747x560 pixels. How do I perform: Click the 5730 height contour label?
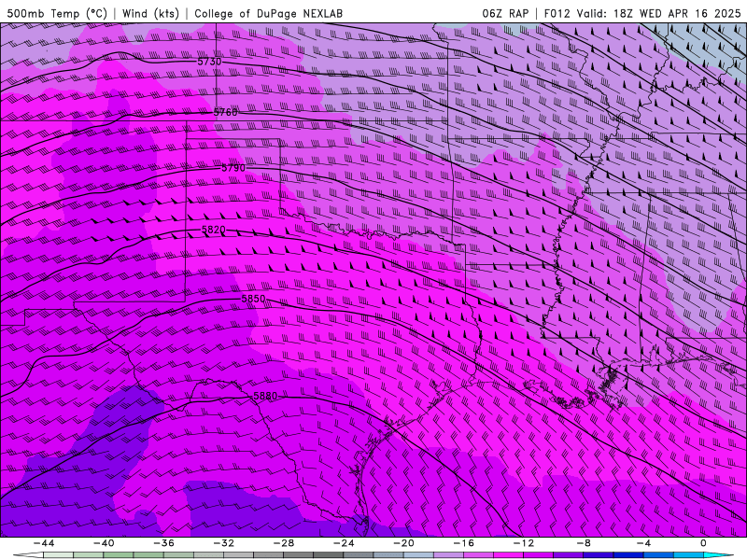pyautogui.click(x=209, y=62)
